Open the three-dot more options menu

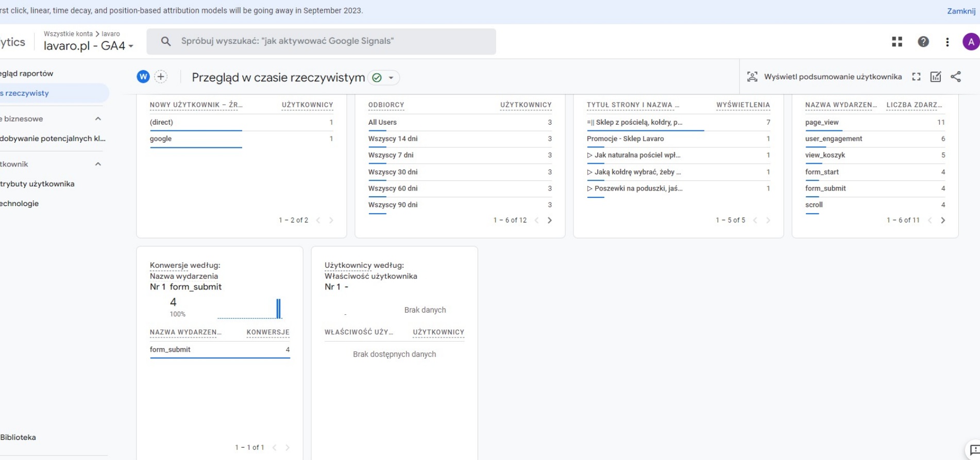tap(947, 42)
